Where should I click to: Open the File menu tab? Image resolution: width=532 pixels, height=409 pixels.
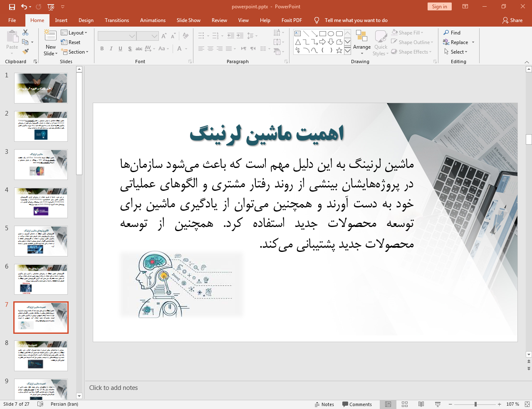(x=12, y=20)
